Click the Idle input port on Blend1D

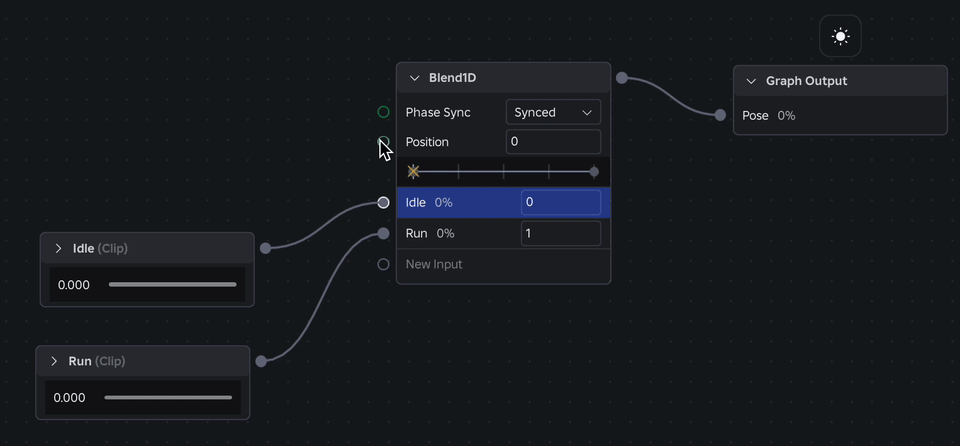[383, 202]
